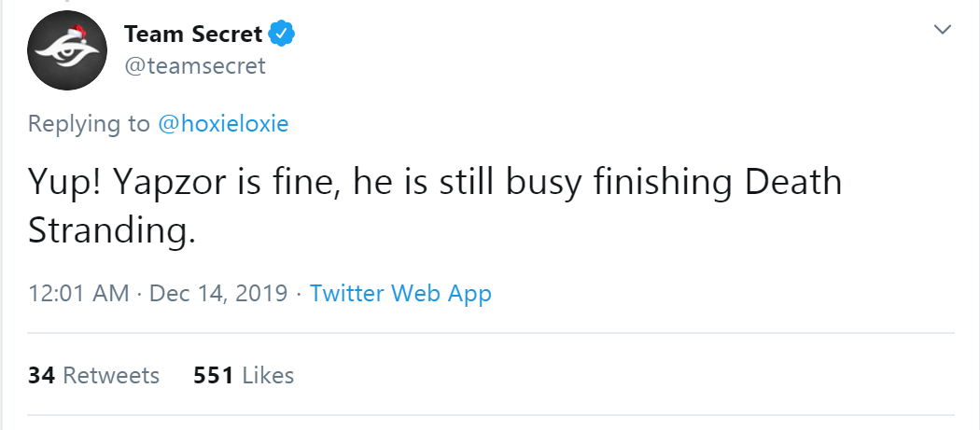Screen dimensions: 980x430
Task: Click the number 551 before Likes
Action: 213,375
